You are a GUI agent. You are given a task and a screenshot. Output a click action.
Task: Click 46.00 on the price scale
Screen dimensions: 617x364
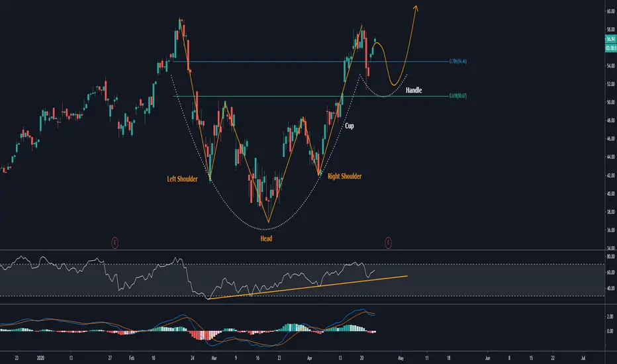point(610,138)
